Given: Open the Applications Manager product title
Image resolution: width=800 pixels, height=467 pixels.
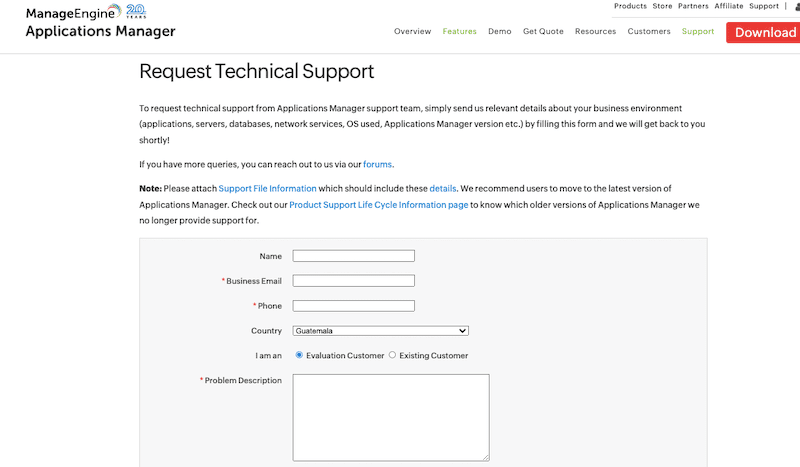Looking at the screenshot, I should pos(101,32).
